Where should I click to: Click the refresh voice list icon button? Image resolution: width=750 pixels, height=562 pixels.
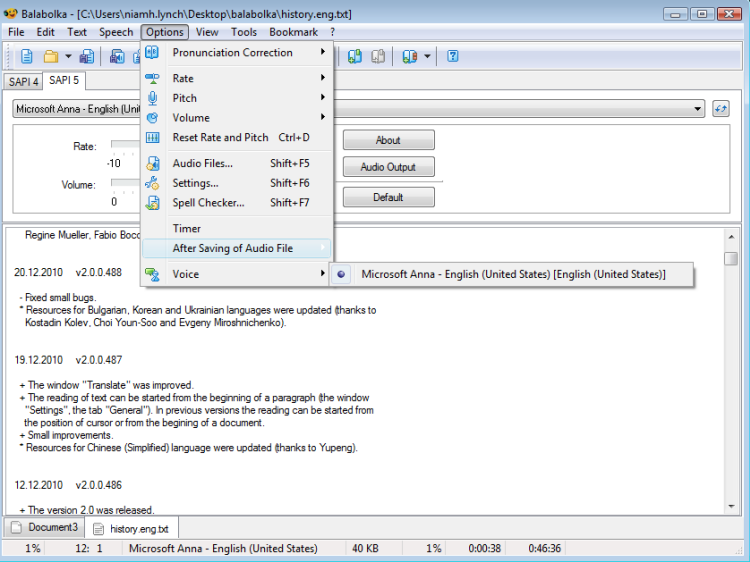(x=721, y=109)
